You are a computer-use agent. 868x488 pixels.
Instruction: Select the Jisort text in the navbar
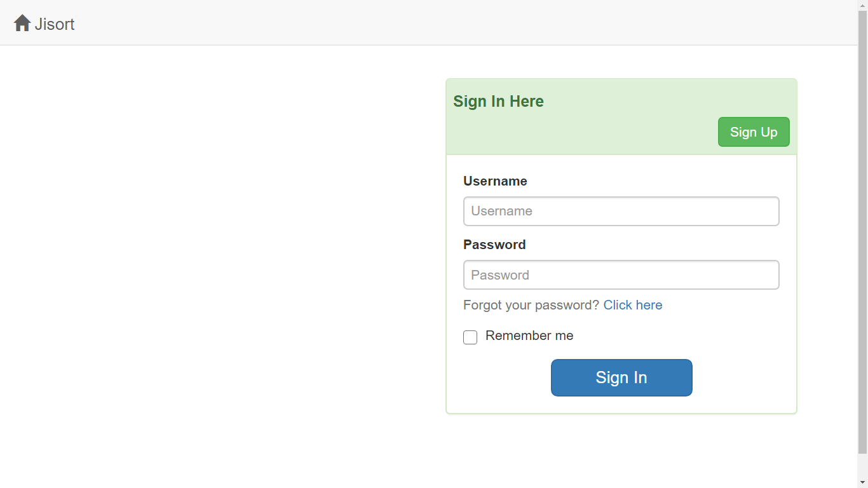[x=56, y=24]
